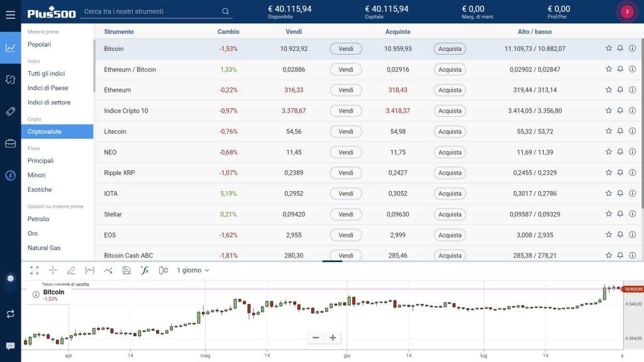
Task: Toggle the candlestick chart style icon
Action: [x=163, y=270]
